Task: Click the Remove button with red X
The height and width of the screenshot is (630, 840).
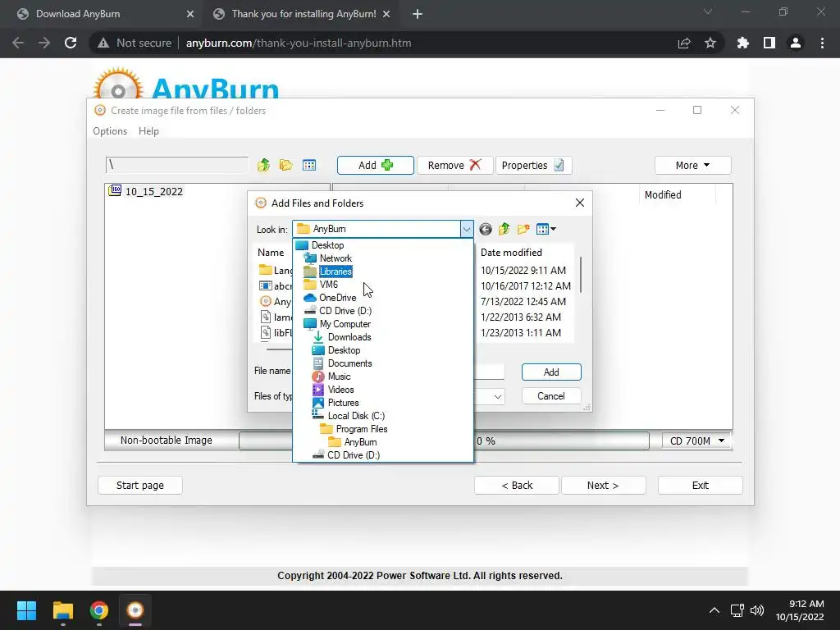Action: click(454, 165)
